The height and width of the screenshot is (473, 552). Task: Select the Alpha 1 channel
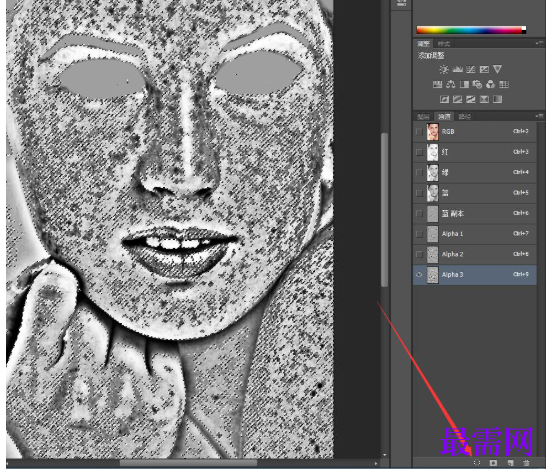(x=475, y=234)
